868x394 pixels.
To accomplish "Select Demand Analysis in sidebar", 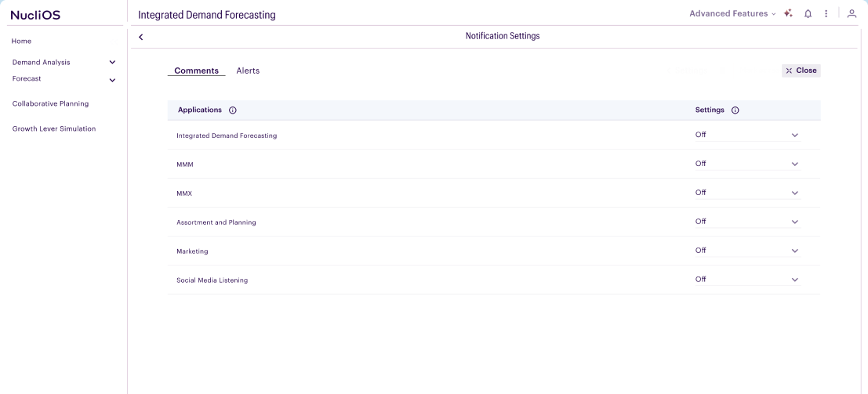I will 42,63.
